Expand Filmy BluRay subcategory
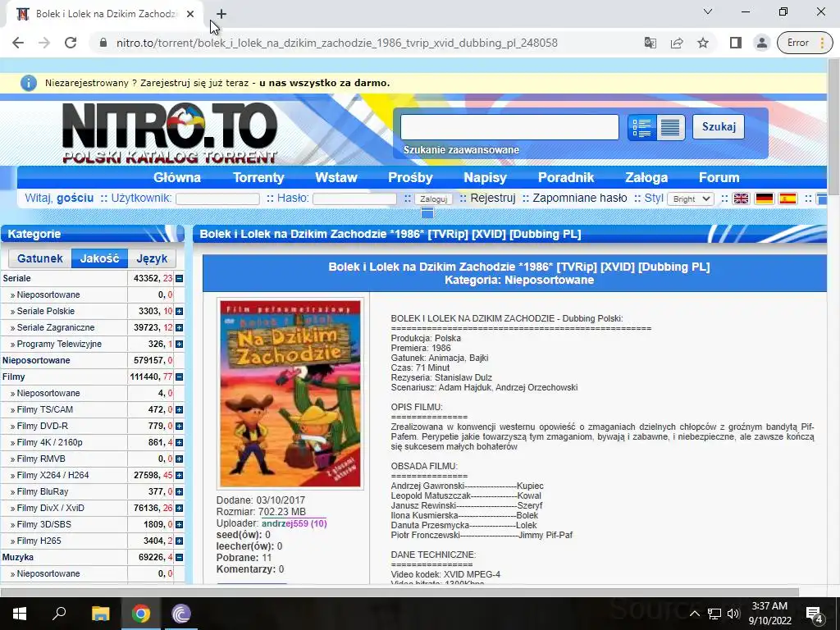The height and width of the screenshot is (630, 840). point(180,492)
